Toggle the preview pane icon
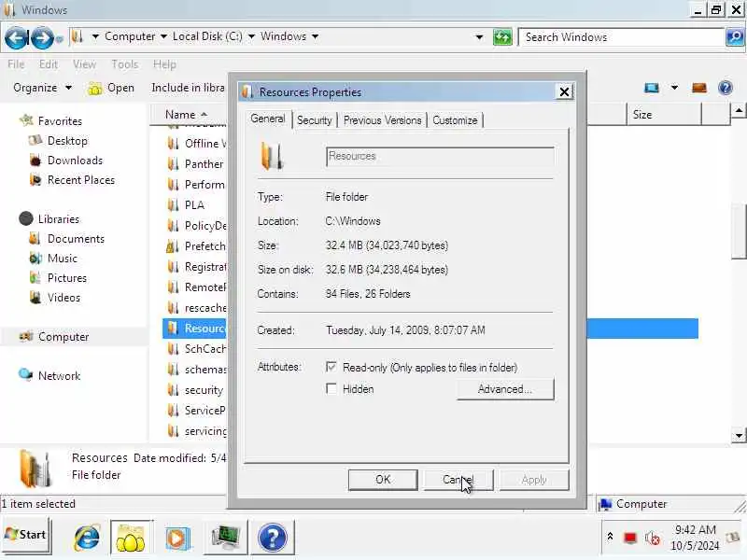Screen dimensions: 747x560 [x=698, y=88]
